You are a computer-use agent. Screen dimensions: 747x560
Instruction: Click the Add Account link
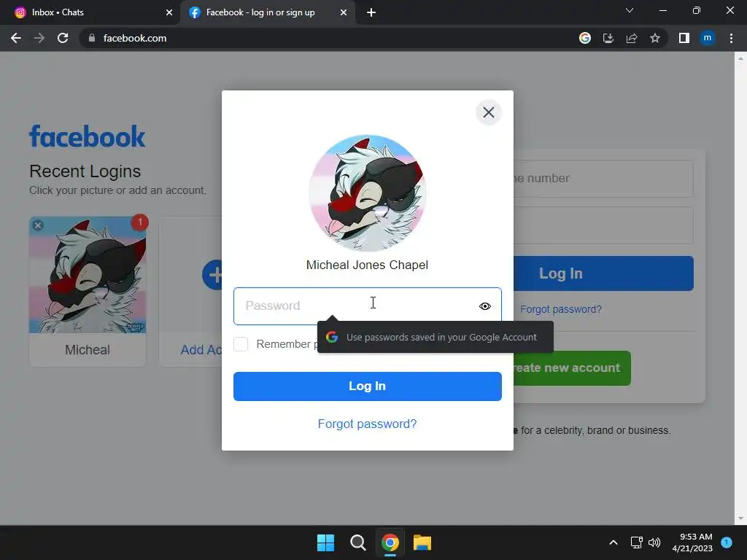tap(201, 350)
